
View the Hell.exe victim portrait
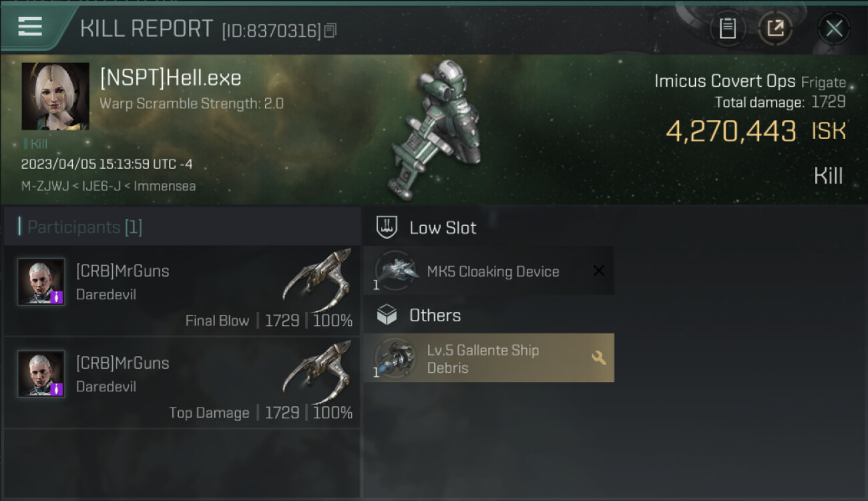[x=55, y=96]
